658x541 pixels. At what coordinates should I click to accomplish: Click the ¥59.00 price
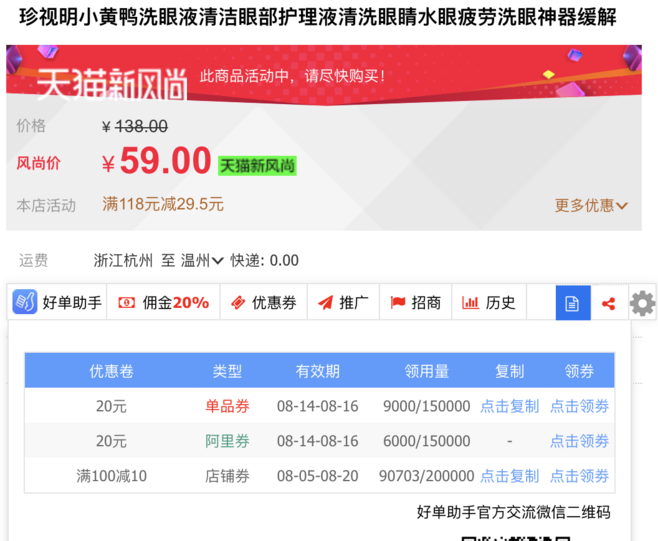[x=156, y=160]
